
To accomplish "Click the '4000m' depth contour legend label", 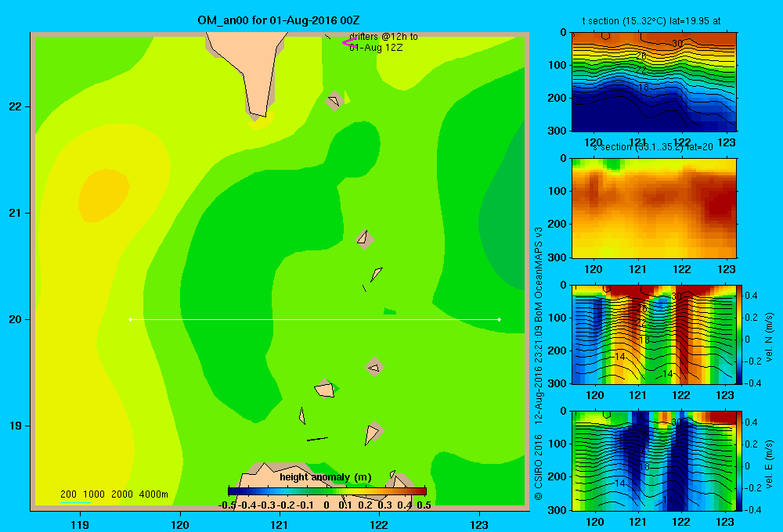I will coord(153,494).
